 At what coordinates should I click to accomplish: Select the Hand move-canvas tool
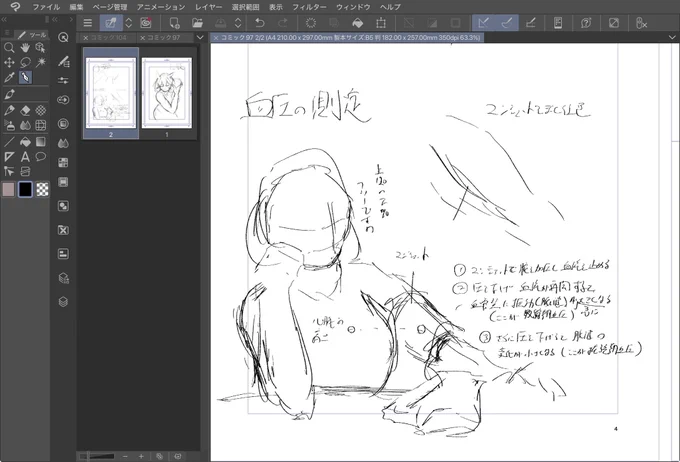click(x=25, y=48)
